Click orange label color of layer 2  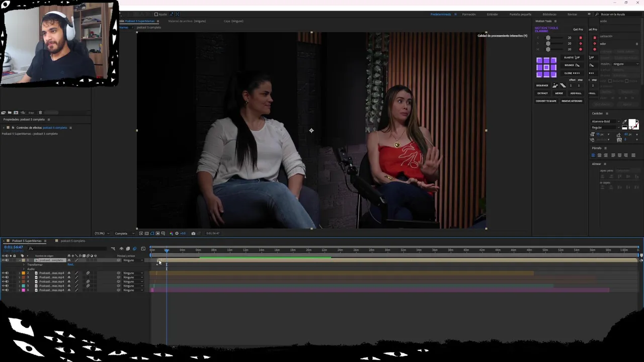click(x=23, y=273)
